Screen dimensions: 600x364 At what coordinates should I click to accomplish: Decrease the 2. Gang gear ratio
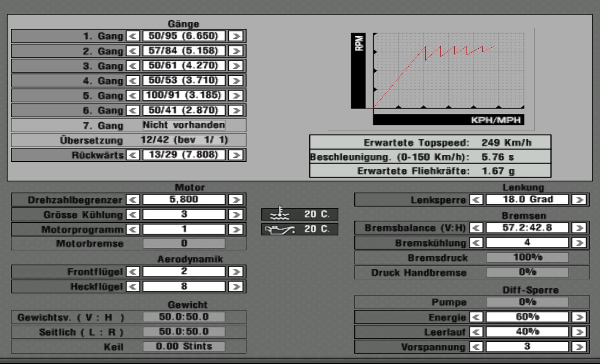[x=132, y=51]
